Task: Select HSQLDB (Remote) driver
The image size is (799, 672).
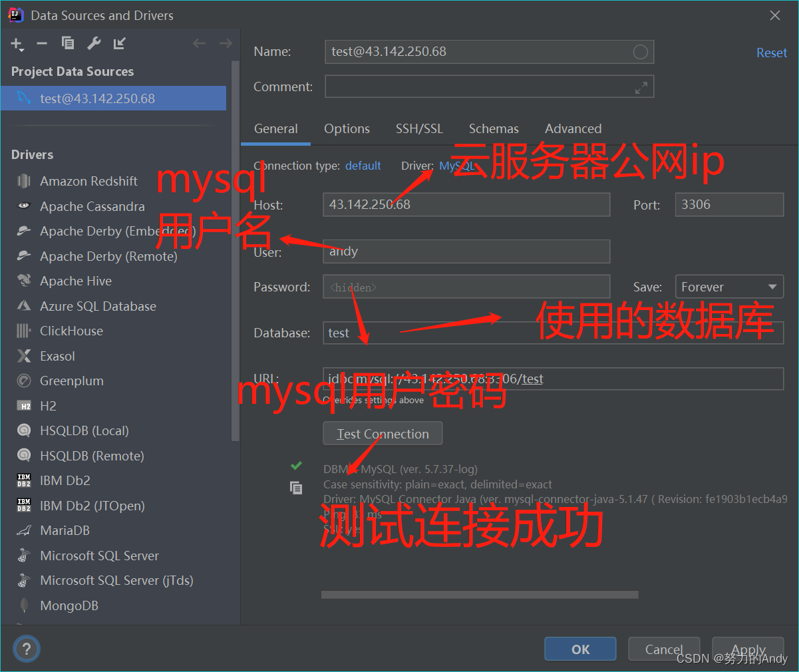Action: 92,456
